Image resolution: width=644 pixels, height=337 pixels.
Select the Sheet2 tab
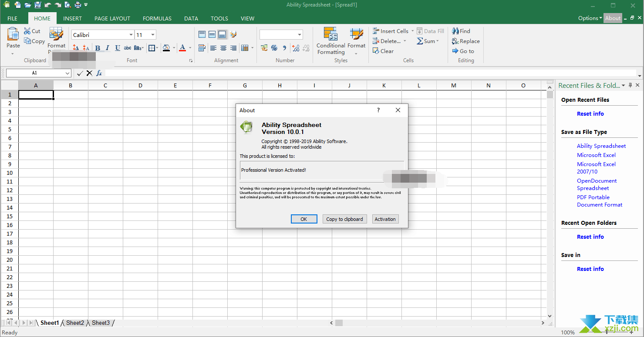click(x=75, y=323)
